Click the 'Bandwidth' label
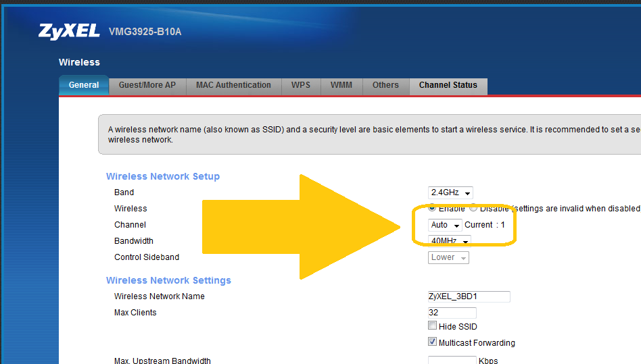Viewport: 641px width, 364px height. click(134, 241)
